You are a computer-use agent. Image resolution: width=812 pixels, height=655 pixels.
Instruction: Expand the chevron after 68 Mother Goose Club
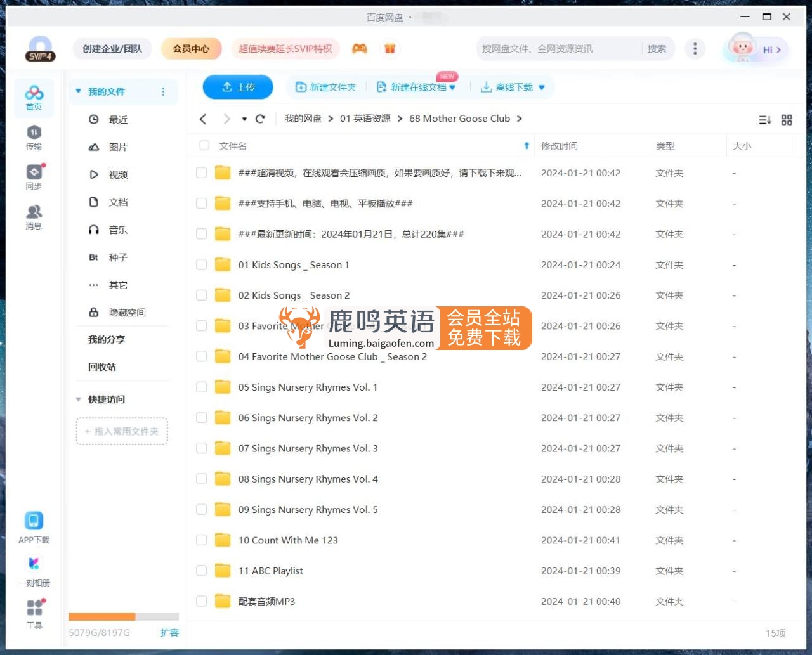click(520, 119)
